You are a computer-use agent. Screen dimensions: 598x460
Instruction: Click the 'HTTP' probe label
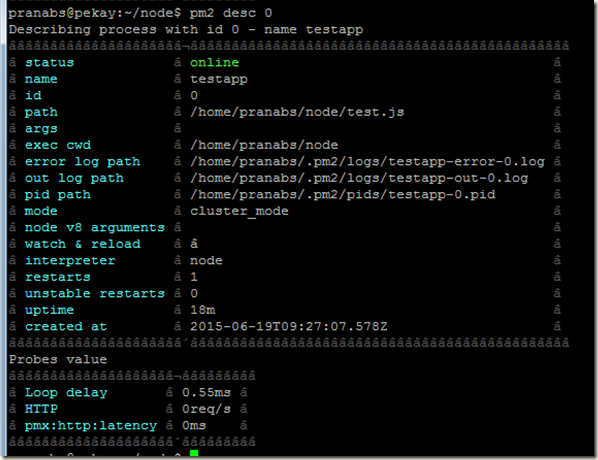click(x=41, y=409)
